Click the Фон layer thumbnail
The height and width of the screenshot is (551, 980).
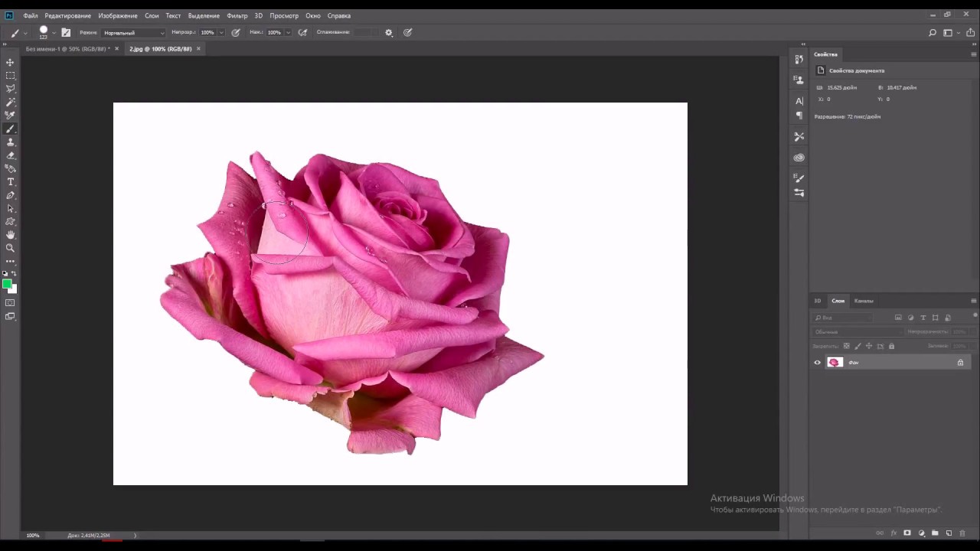coord(835,363)
